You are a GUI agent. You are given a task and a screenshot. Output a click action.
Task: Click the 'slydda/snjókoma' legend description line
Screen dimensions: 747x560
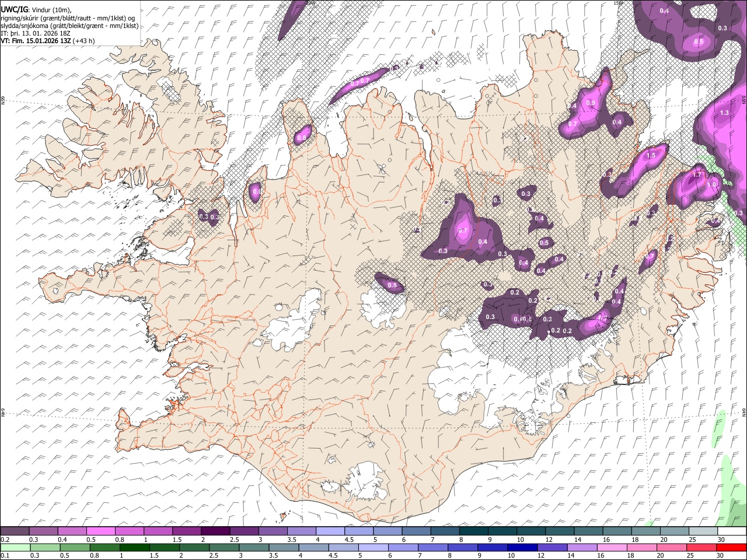point(69,26)
